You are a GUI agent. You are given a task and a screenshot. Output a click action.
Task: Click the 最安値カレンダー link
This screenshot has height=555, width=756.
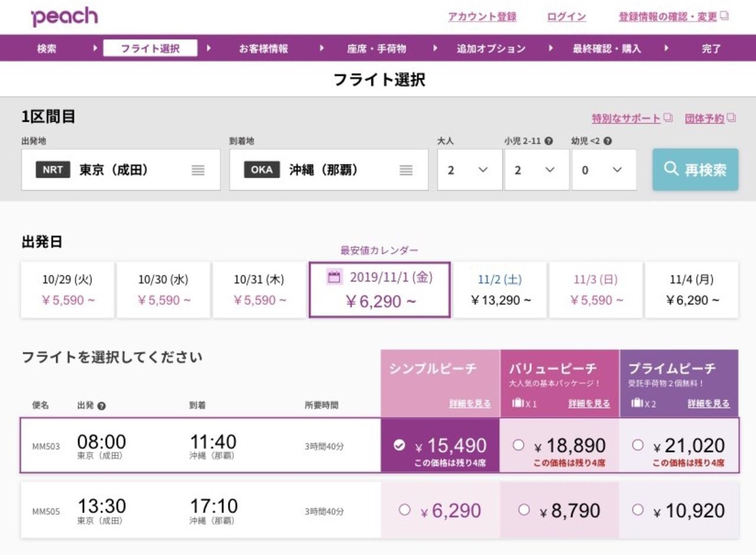[x=379, y=251]
